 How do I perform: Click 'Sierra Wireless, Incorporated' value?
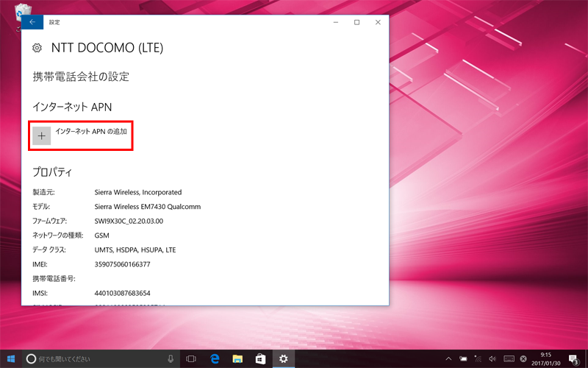coord(138,192)
